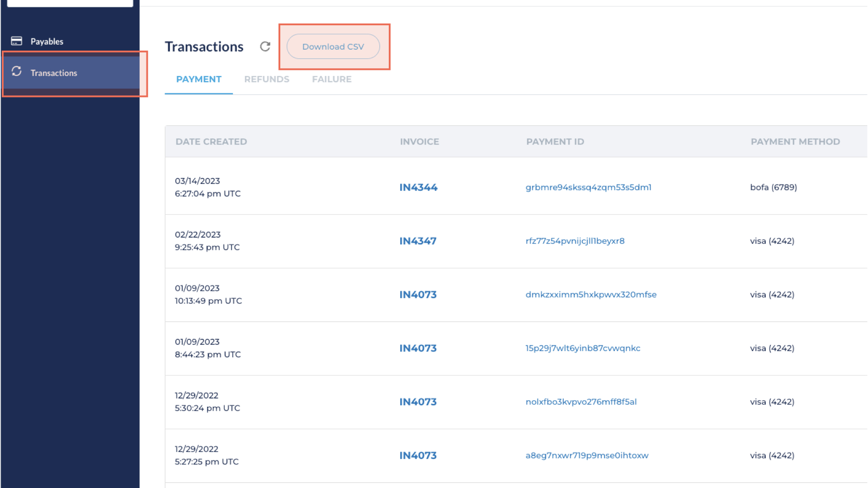868x488 pixels.
Task: Select Transactions in the sidebar
Action: tap(54, 73)
